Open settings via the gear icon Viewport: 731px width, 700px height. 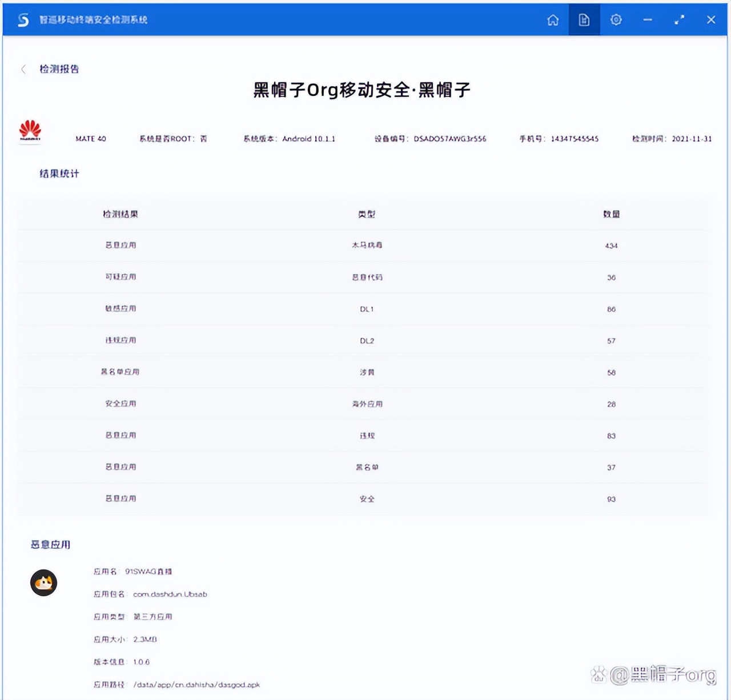[616, 20]
